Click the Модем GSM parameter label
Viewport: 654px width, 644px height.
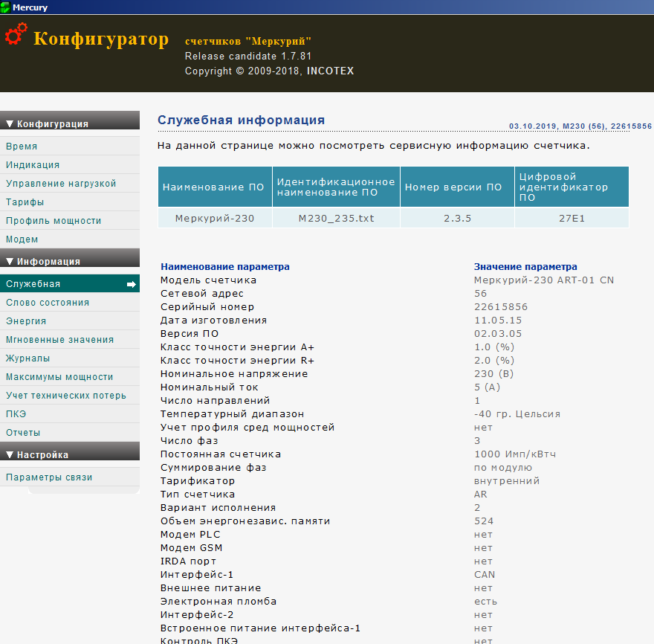192,548
